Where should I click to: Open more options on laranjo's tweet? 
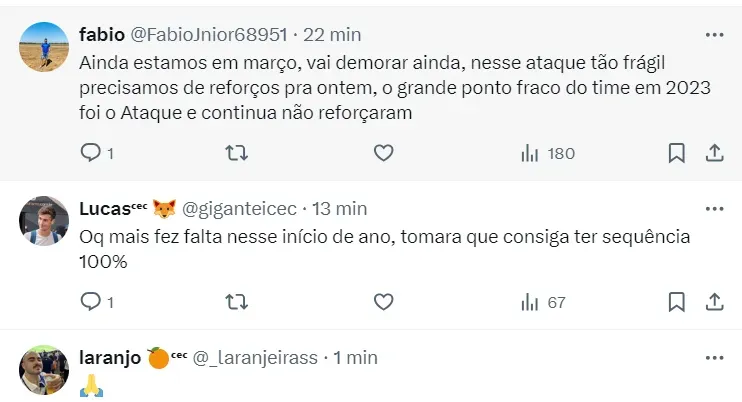click(714, 357)
